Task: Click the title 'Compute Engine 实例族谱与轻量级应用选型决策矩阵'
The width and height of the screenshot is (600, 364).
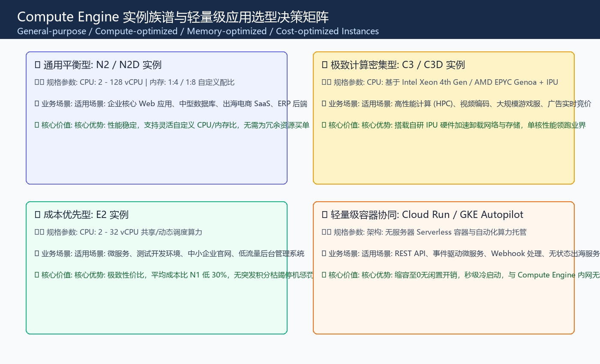Action: pos(173,17)
